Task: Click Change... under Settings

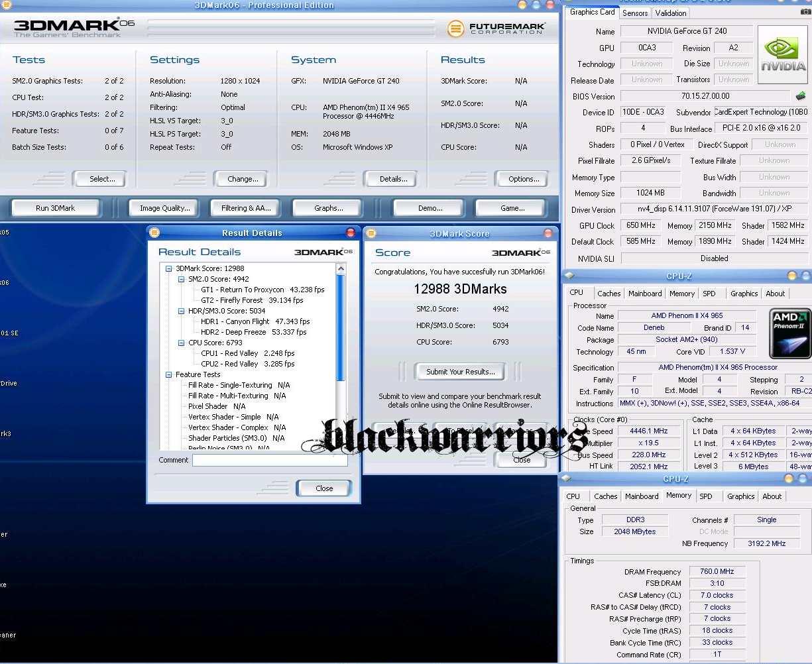Action: 243,179
